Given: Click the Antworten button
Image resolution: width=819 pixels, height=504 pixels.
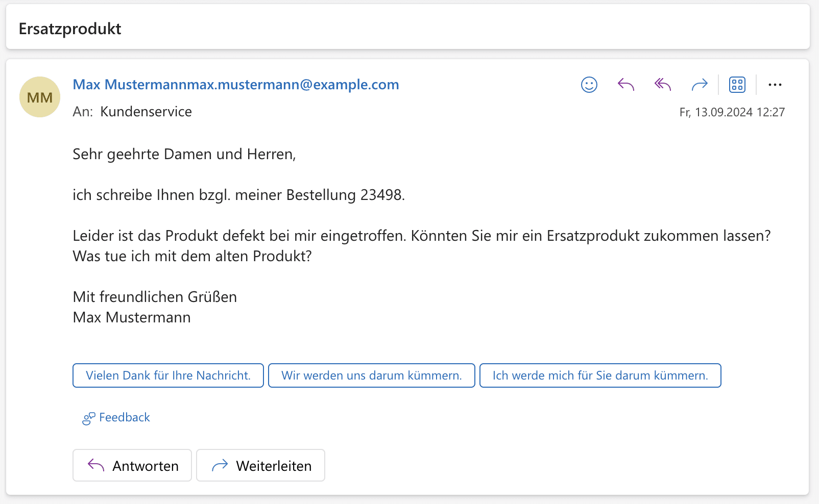Looking at the screenshot, I should coord(132,465).
